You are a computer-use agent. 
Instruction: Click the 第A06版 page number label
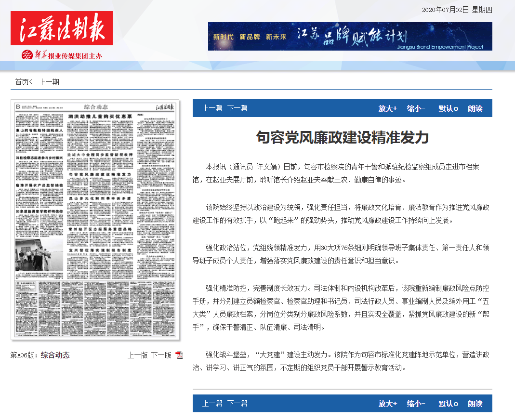point(24,355)
